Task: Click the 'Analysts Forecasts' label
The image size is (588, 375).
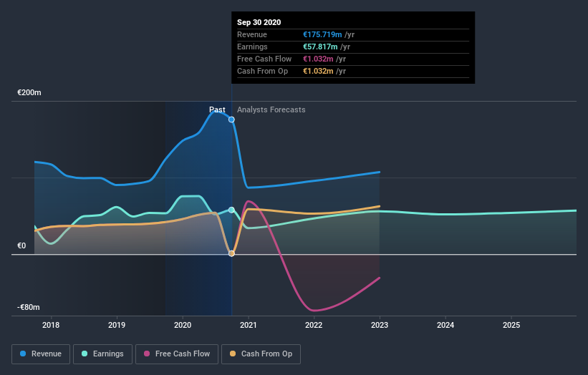Action: (x=271, y=109)
